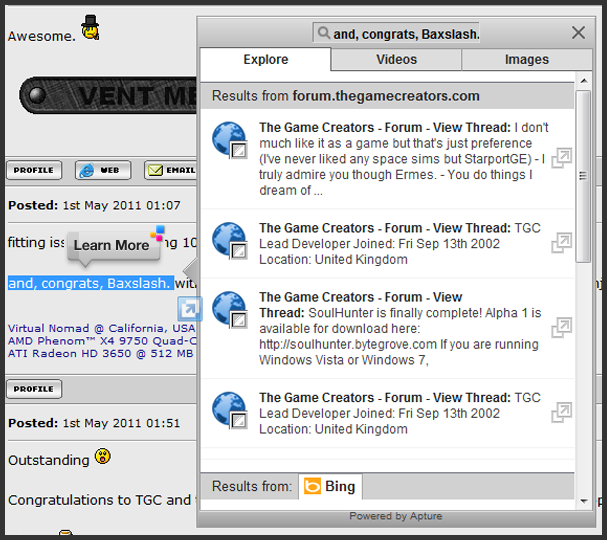607x540 pixels.
Task: Click the highlighted 'and, congrats, Baxslash.' text
Action: [x=91, y=283]
